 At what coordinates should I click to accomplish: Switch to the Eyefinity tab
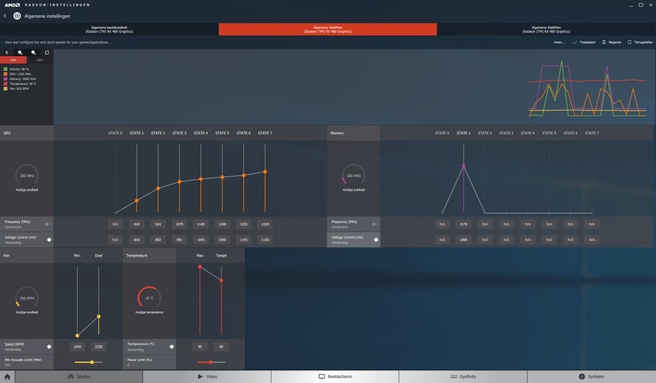463,377
